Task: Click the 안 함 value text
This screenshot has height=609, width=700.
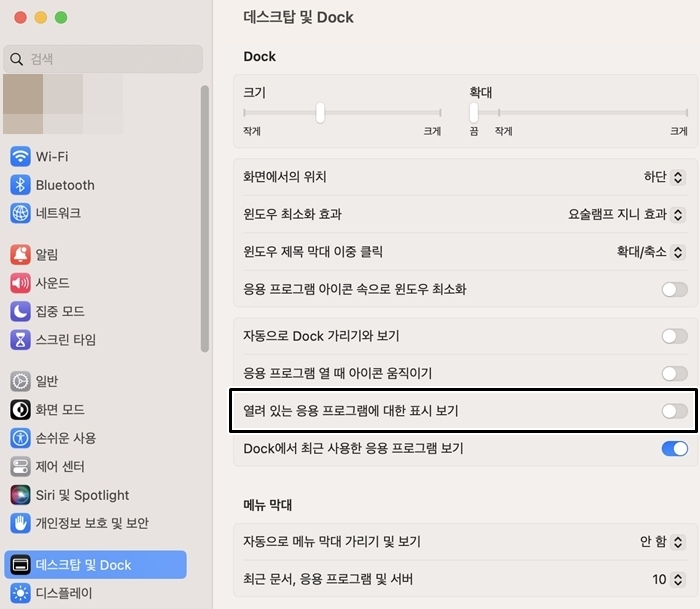Action: (653, 542)
